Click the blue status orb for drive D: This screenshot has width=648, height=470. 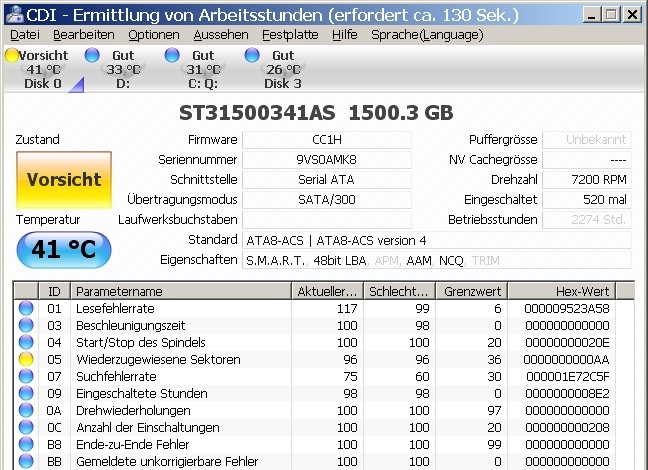pos(92,55)
